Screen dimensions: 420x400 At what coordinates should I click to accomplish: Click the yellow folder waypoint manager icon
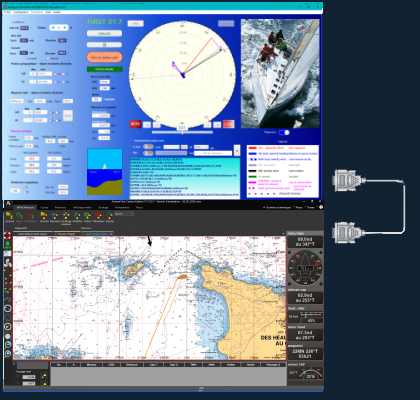tap(9, 216)
